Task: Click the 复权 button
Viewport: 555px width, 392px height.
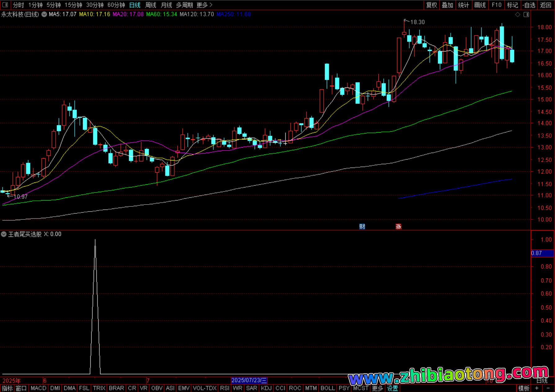Action: tap(432, 5)
